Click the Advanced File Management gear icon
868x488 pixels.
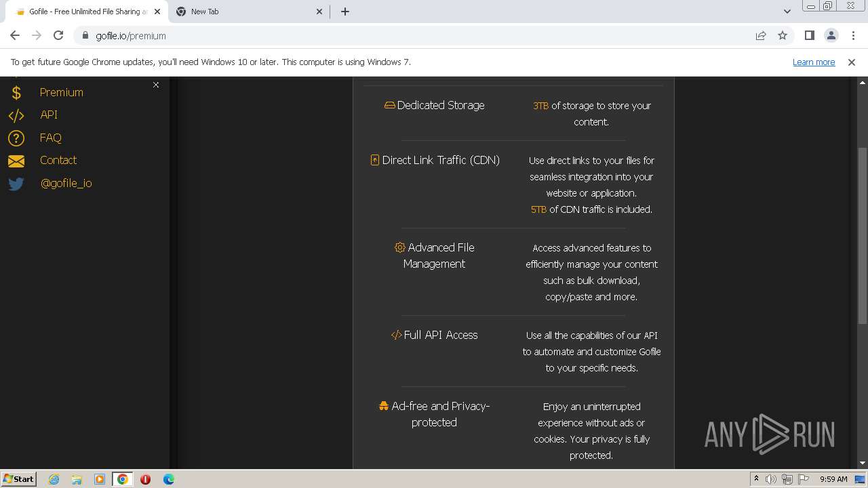(x=399, y=247)
